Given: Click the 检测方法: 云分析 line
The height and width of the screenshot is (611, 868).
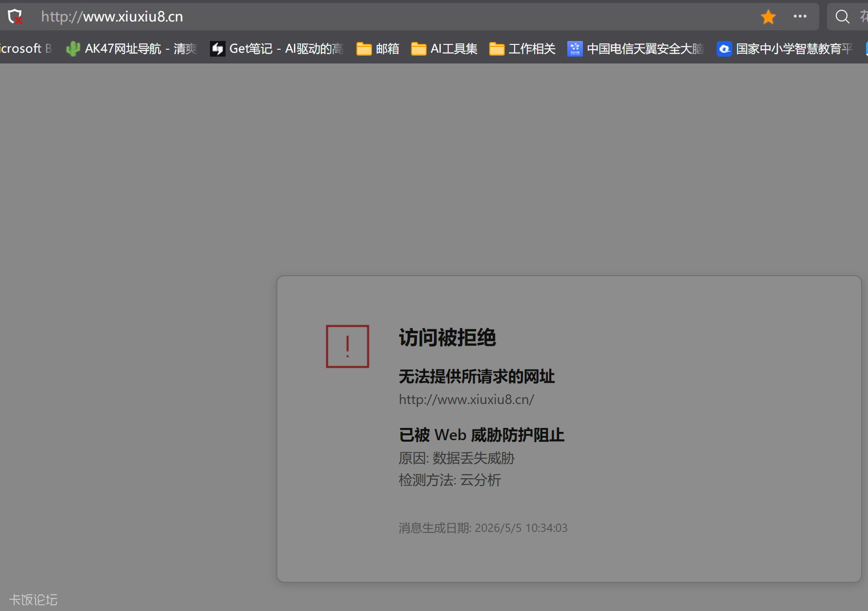Looking at the screenshot, I should click(450, 480).
